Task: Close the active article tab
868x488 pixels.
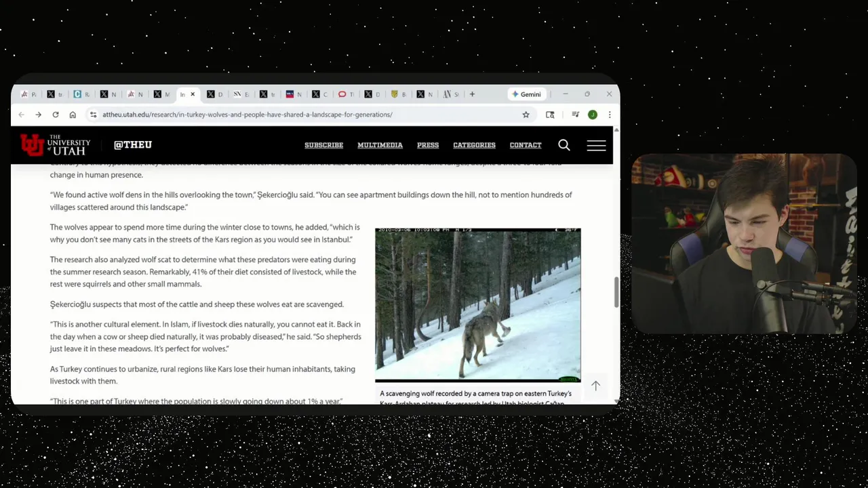Action: 193,94
